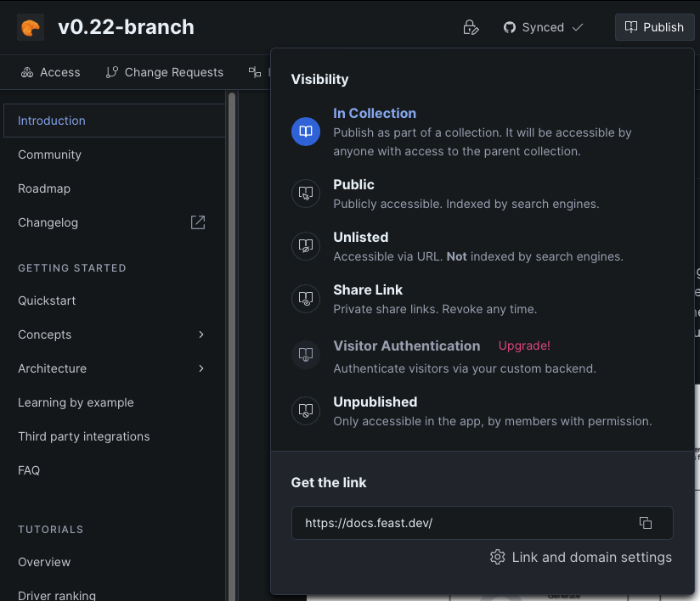Choose the Unlisted visibility option
700x601 pixels.
point(360,238)
